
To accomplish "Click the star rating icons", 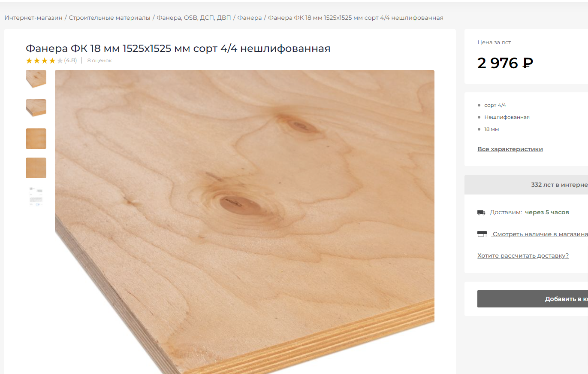I will pos(45,61).
